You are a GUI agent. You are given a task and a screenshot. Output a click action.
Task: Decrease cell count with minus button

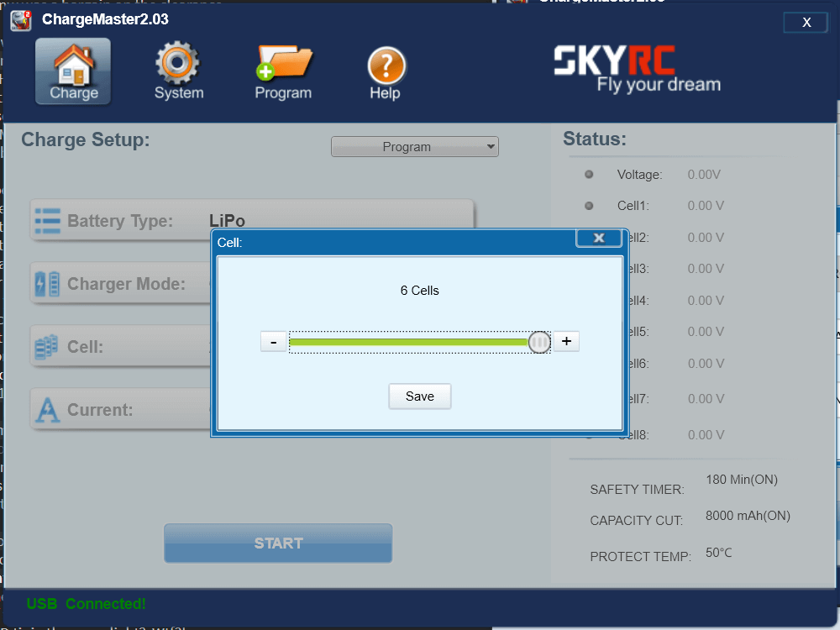point(273,342)
